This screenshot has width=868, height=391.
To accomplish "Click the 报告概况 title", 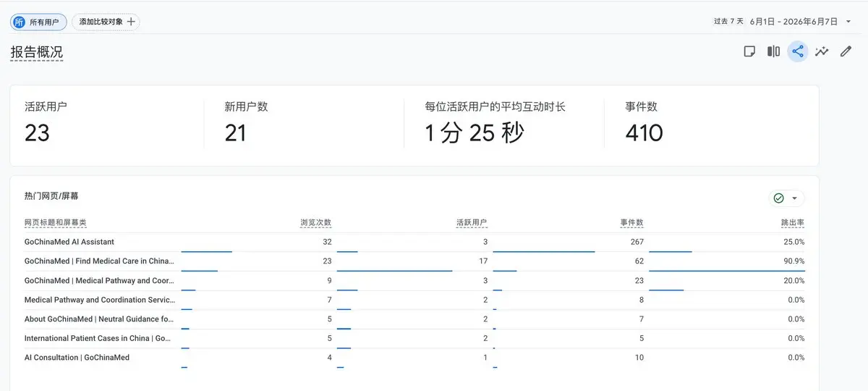I will click(36, 52).
